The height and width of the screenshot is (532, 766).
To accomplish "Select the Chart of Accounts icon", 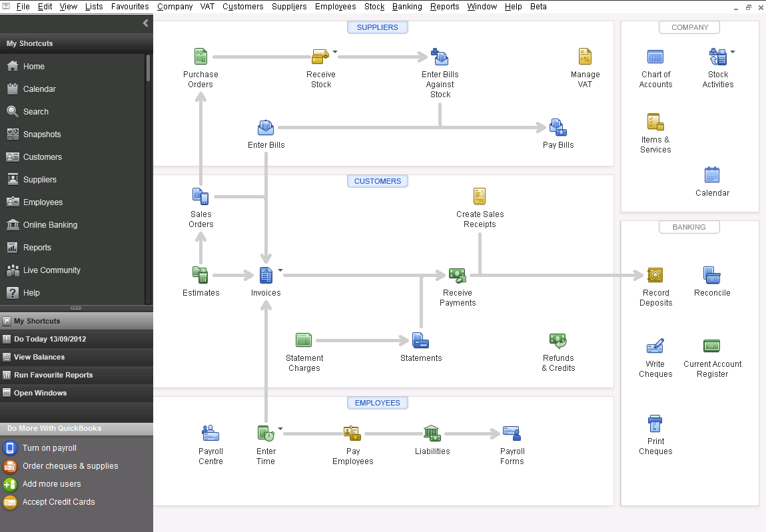I will 655,57.
